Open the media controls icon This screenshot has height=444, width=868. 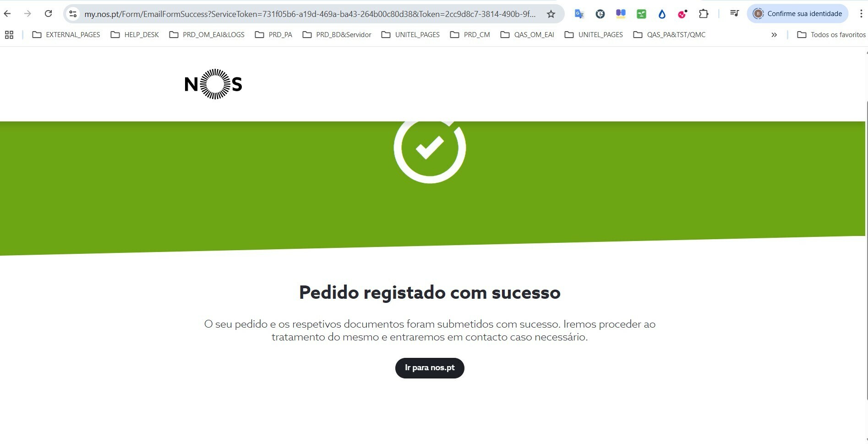tap(734, 14)
